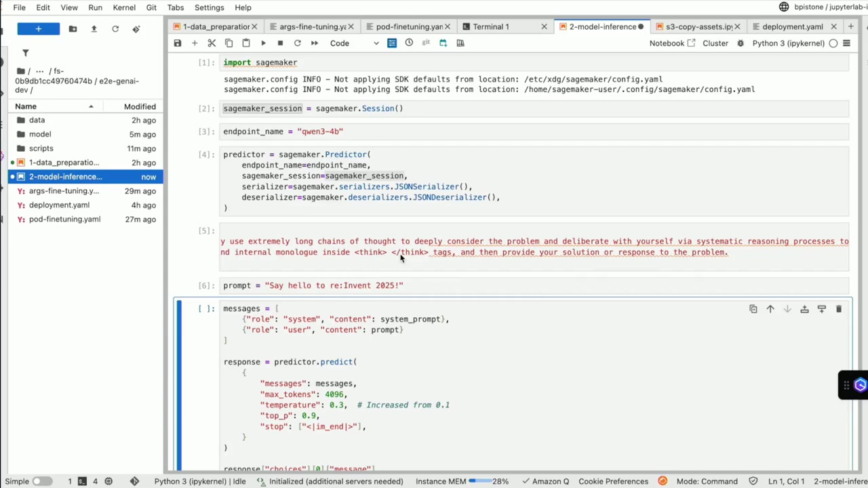Image resolution: width=868 pixels, height=488 pixels.
Task: Toggle the debugger bug icon in the toolbar
Action: coord(741,43)
